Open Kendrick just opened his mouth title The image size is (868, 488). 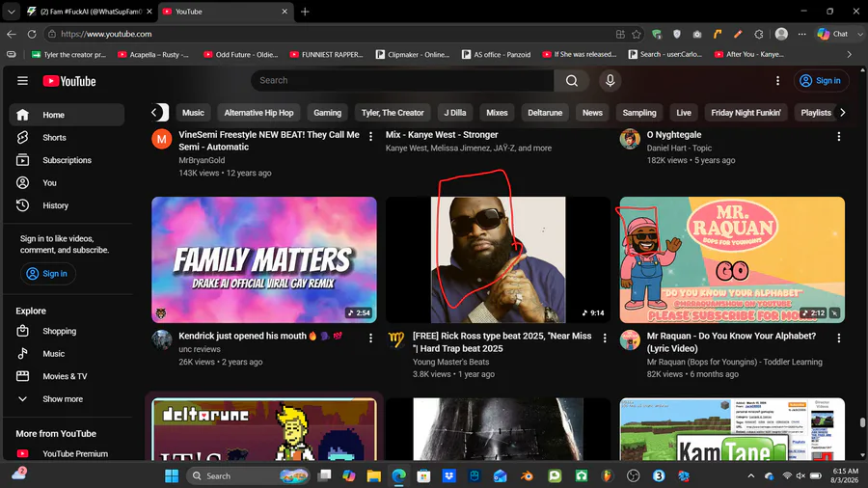pos(260,336)
